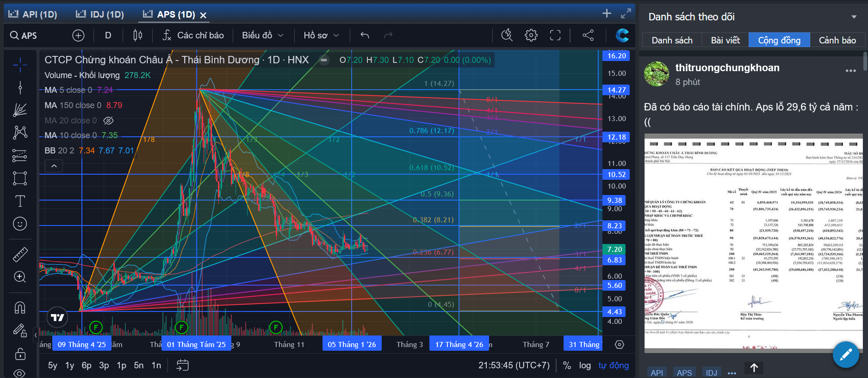Toggle the log scale option
The height and width of the screenshot is (378, 868).
click(585, 366)
